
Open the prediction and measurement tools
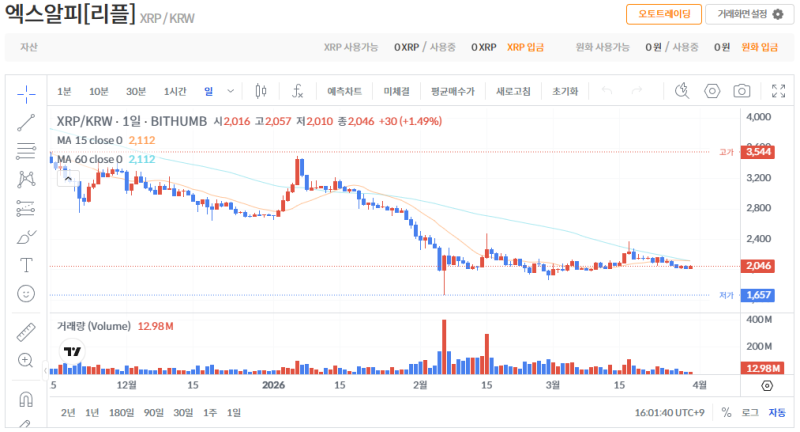pyautogui.click(x=26, y=208)
